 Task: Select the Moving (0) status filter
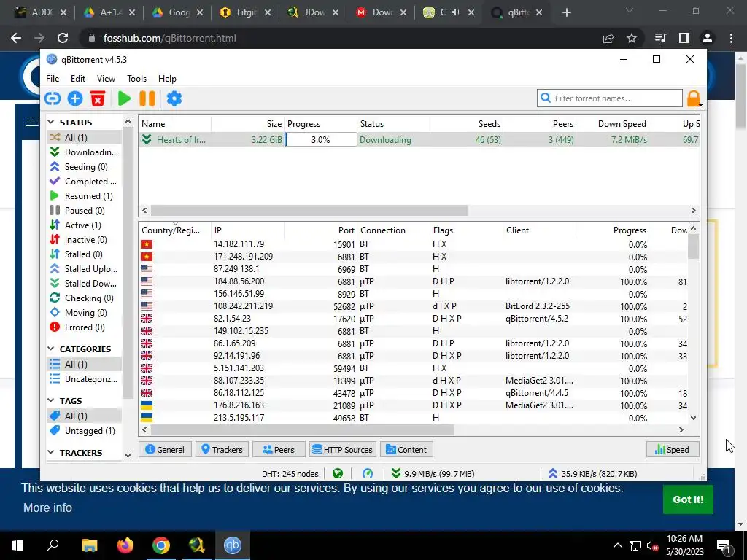pyautogui.click(x=84, y=312)
